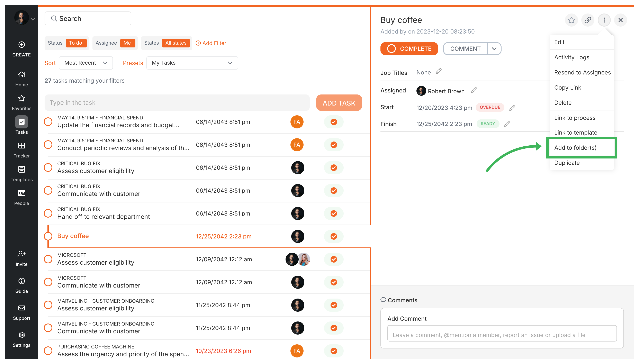Open the My Tasks presets dropdown
The width and height of the screenshot is (639, 364).
click(x=192, y=63)
